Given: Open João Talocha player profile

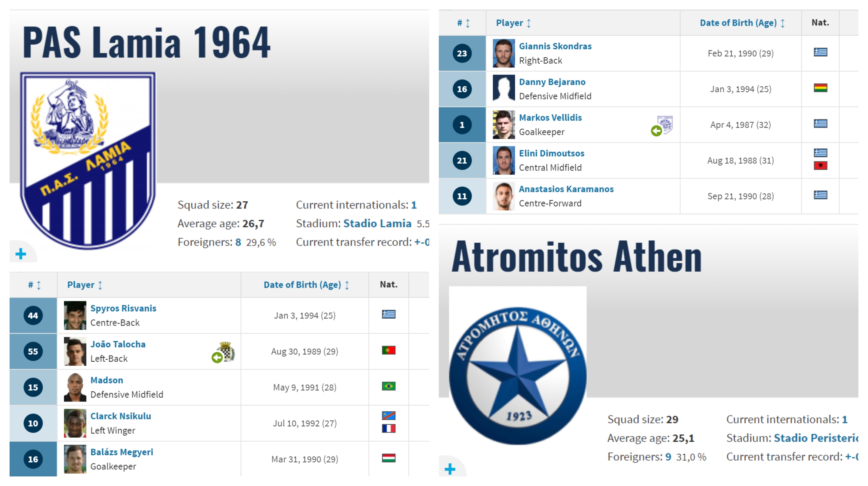Looking at the screenshot, I should click(118, 344).
